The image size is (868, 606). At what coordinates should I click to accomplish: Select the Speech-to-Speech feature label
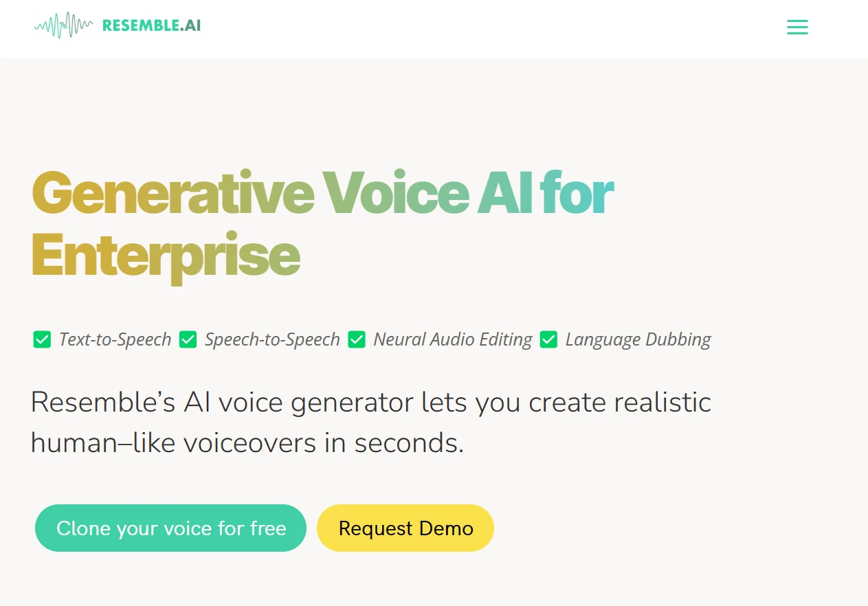[x=272, y=339]
